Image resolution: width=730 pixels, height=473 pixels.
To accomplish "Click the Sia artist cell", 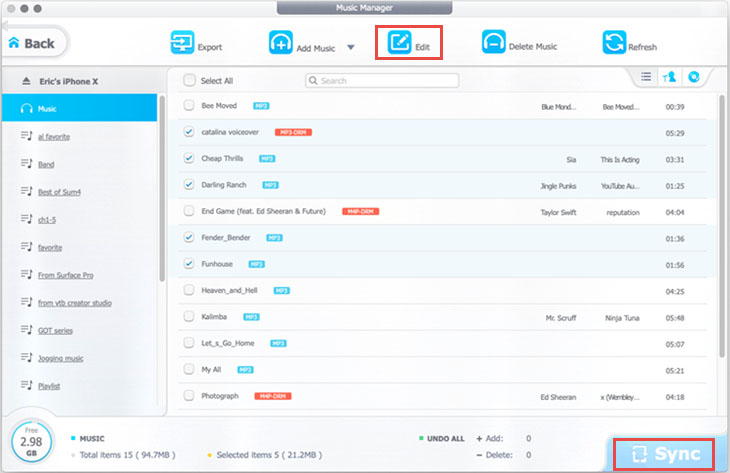I will coord(571,160).
